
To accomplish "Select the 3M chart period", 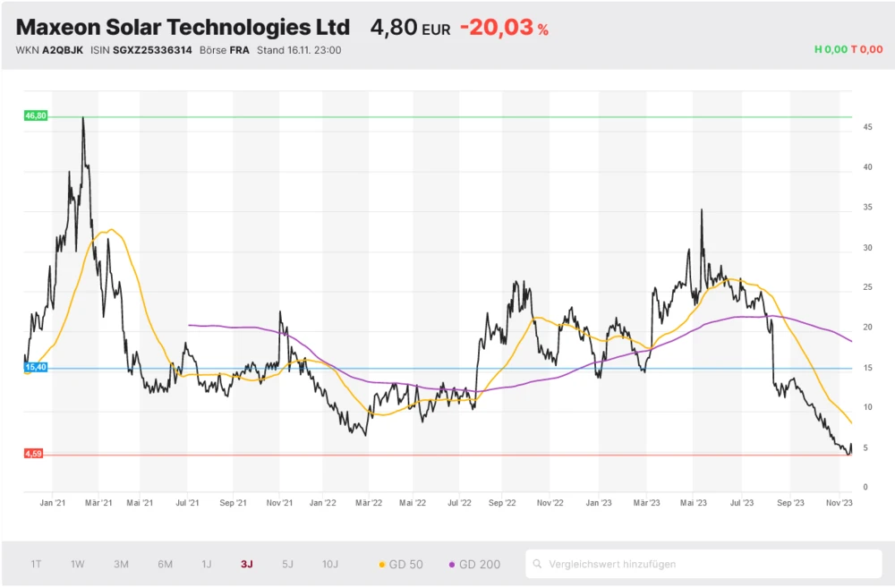I will [x=121, y=564].
